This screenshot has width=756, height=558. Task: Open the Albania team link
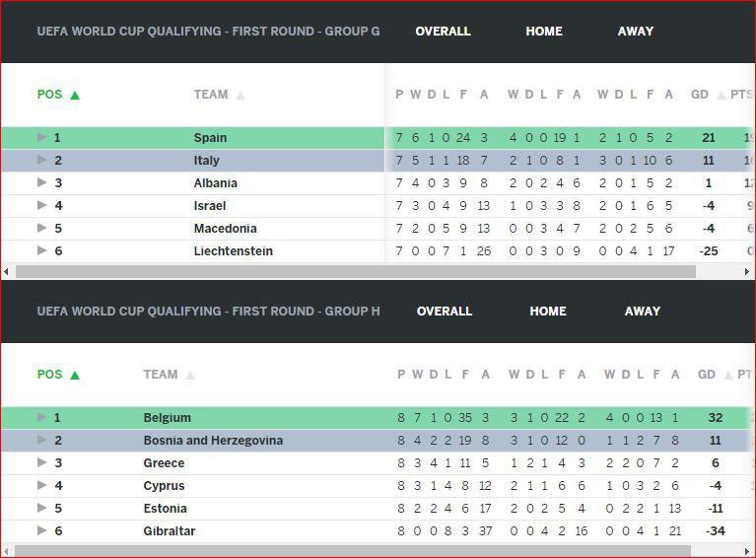coord(216,183)
